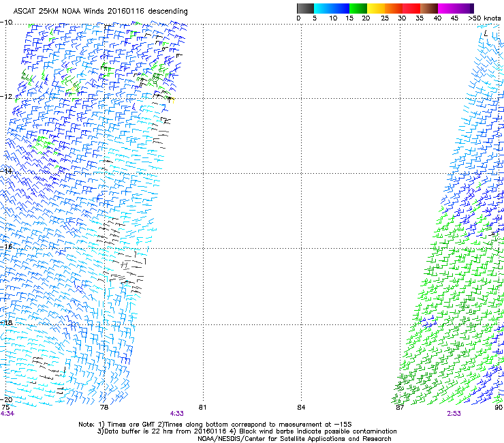Click the '-20' latitude axis label
The width and height of the screenshot is (504, 443).
point(6,399)
